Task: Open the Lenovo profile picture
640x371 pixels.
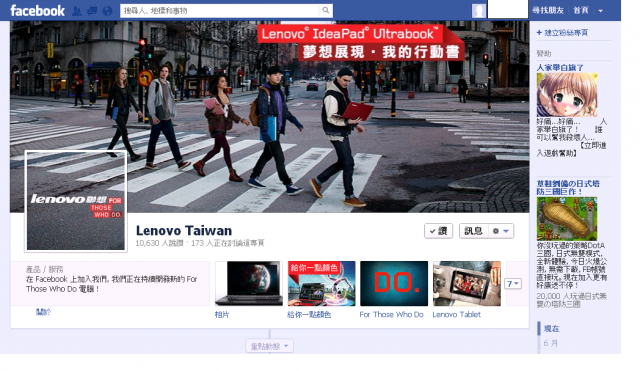Action: tap(76, 200)
